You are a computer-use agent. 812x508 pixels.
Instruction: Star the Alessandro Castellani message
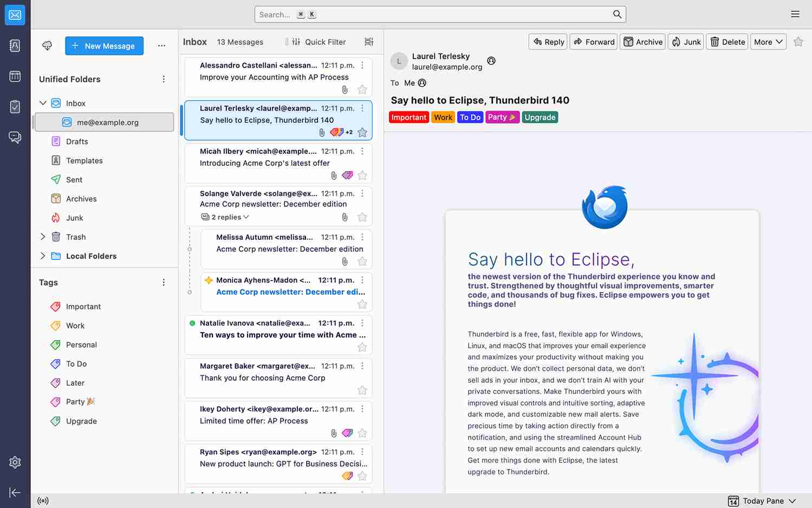(362, 89)
